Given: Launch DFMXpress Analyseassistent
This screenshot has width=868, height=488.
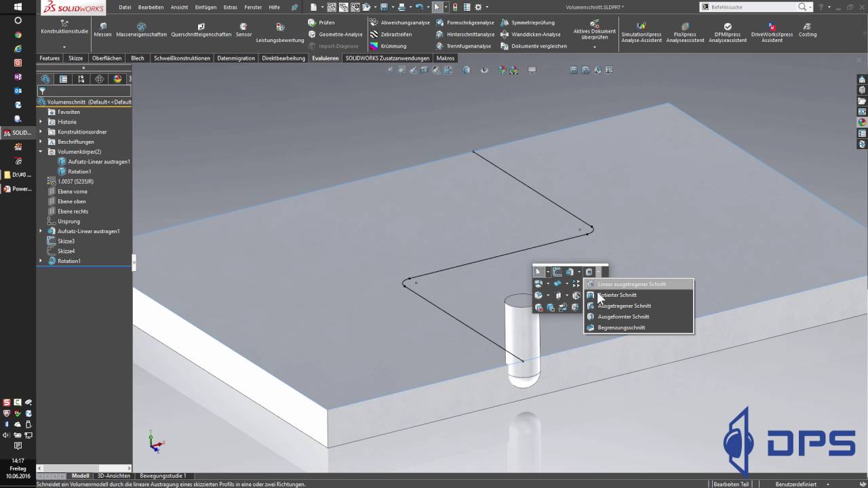Looking at the screenshot, I should 728,33.
